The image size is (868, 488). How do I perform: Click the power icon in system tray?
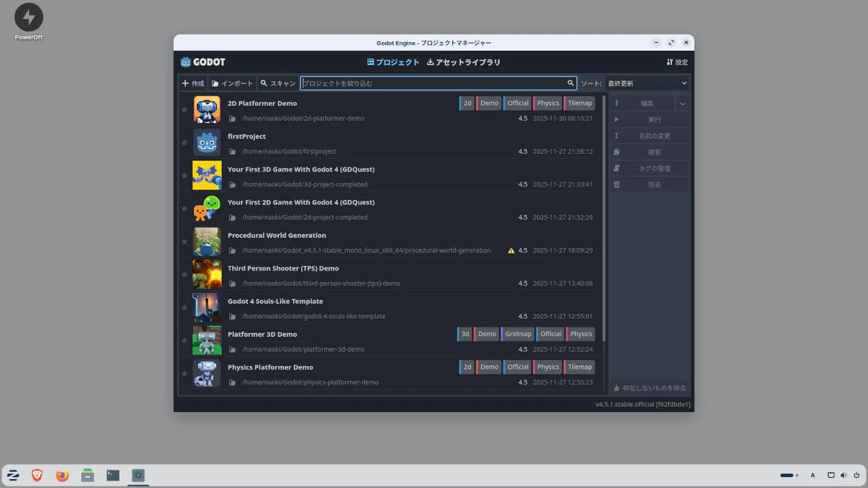pos(856,475)
